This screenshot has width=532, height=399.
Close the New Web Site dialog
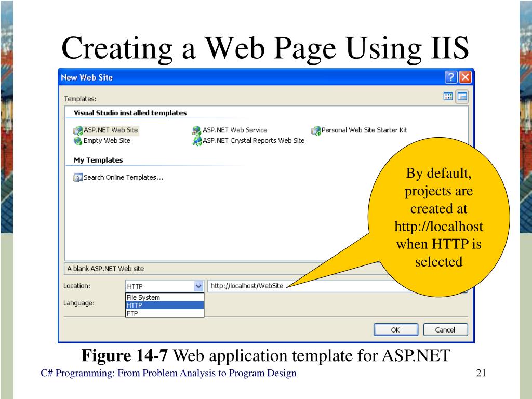click(x=465, y=77)
